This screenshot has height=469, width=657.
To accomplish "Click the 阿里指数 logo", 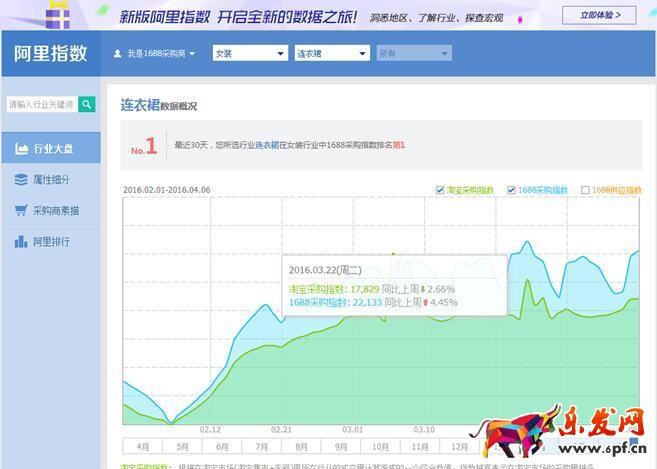I will click(x=49, y=54).
